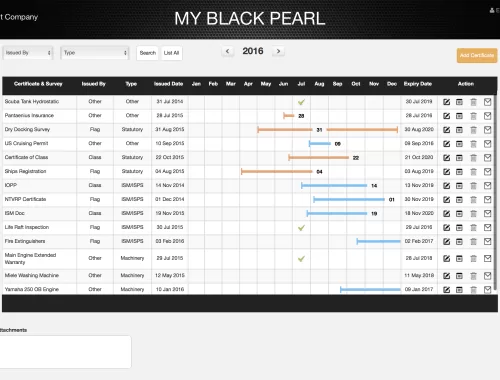Advance to next year with right chevron

278,51
